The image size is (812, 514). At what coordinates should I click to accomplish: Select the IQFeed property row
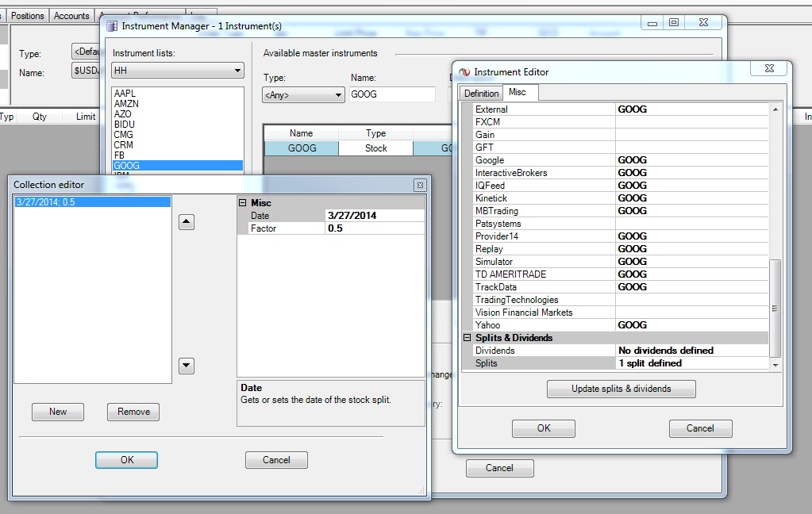(622, 186)
